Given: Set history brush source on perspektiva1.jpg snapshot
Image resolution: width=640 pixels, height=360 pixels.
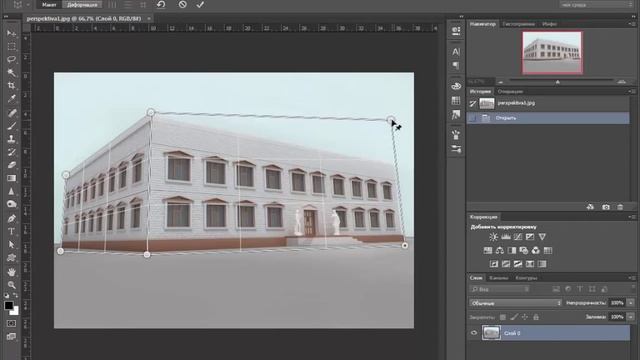Looking at the screenshot, I should [x=473, y=104].
